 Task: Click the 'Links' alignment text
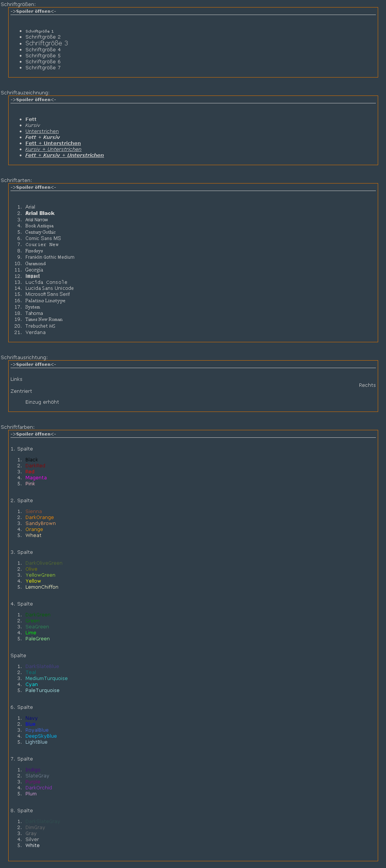click(x=16, y=379)
